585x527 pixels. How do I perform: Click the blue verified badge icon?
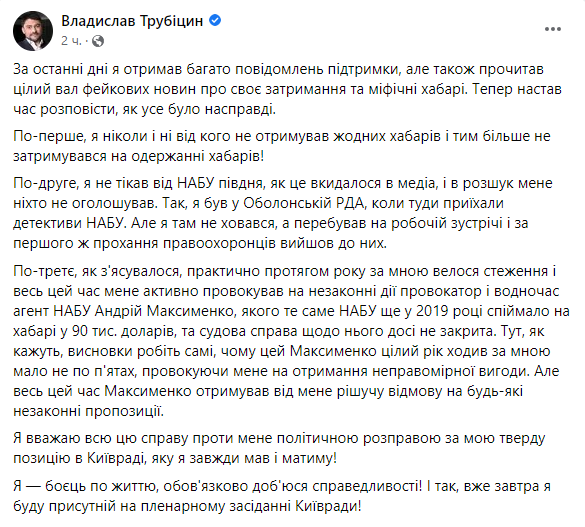(215, 20)
